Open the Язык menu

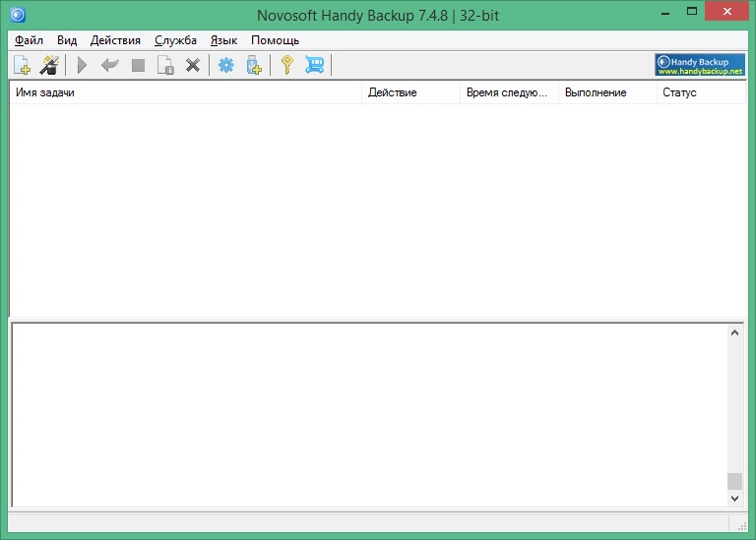[x=223, y=40]
